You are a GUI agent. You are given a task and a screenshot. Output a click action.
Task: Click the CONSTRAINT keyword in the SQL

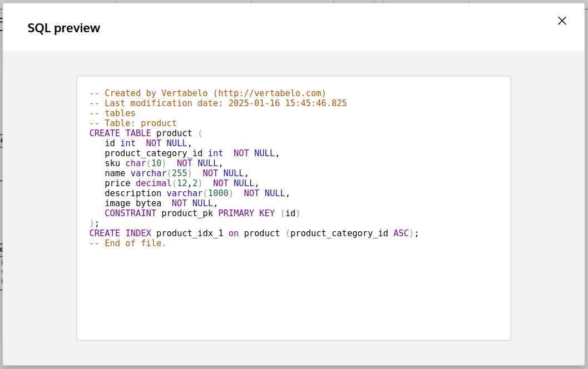coord(130,213)
